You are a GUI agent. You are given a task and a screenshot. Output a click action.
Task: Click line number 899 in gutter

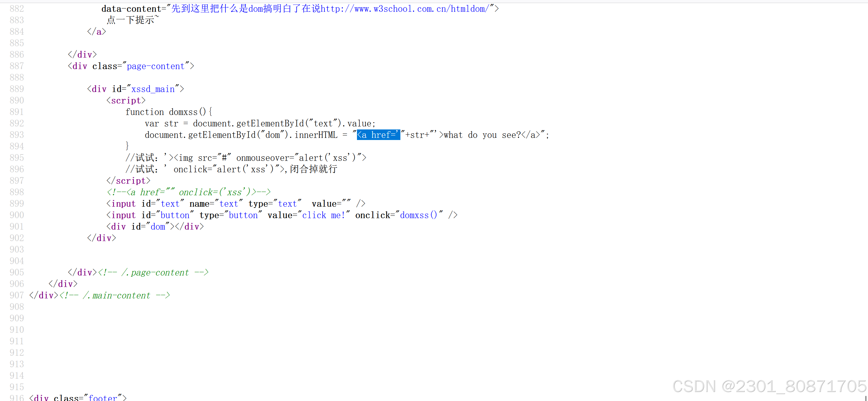point(17,204)
